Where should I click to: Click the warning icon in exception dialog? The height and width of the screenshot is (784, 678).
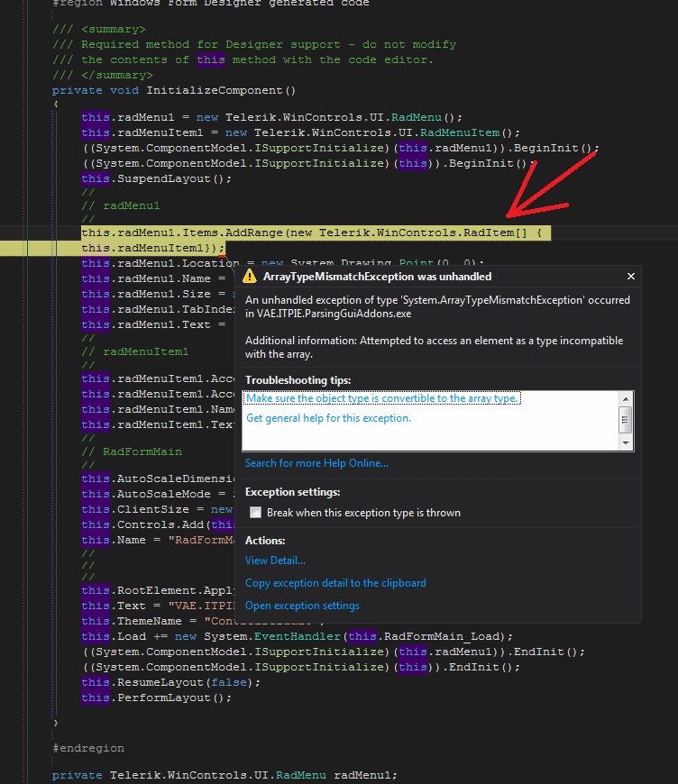[249, 276]
